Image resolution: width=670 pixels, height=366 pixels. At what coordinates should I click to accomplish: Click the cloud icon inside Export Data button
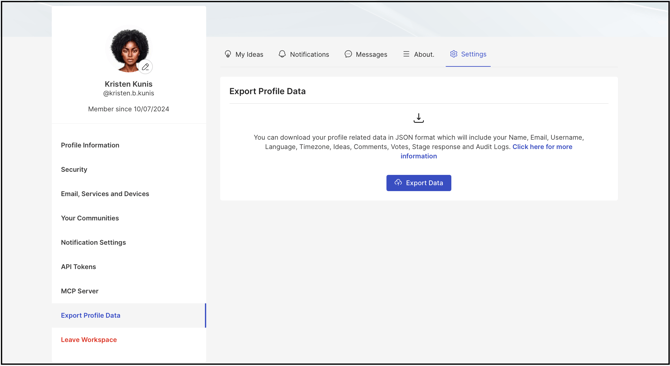tap(398, 182)
